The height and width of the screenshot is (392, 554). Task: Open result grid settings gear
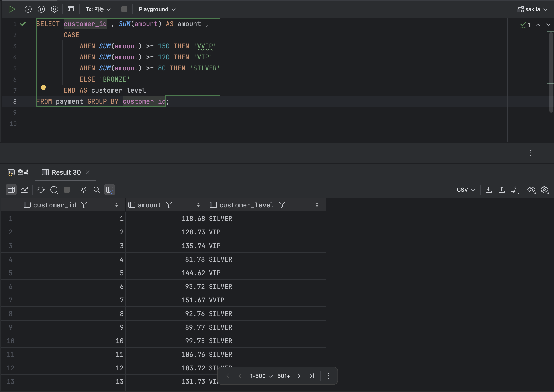(x=545, y=190)
